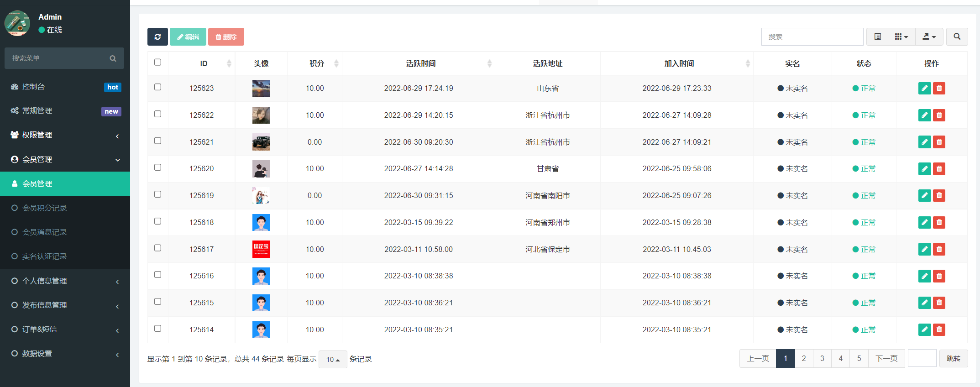Check the checkbox for row 125623
980x387 pixels.
[157, 87]
